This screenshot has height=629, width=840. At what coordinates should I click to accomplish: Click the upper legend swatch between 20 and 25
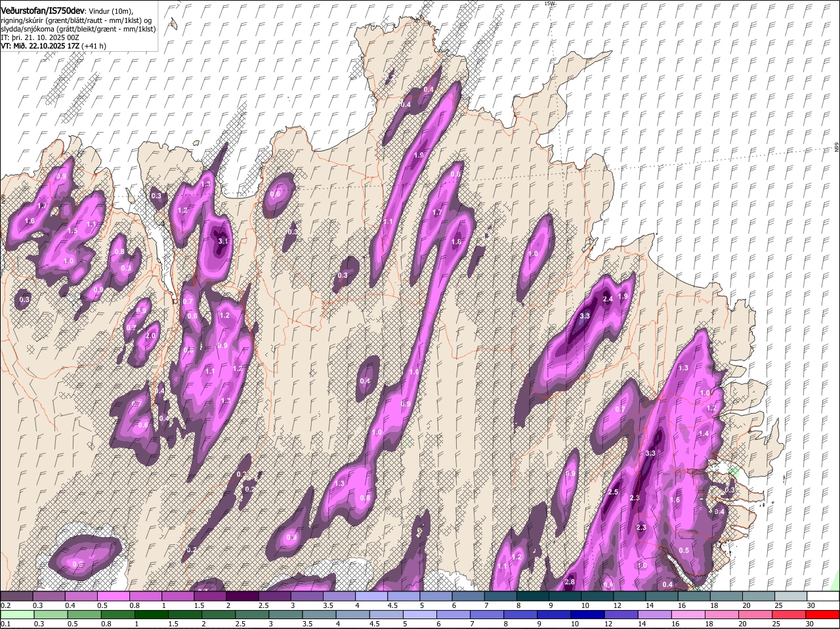click(x=757, y=596)
